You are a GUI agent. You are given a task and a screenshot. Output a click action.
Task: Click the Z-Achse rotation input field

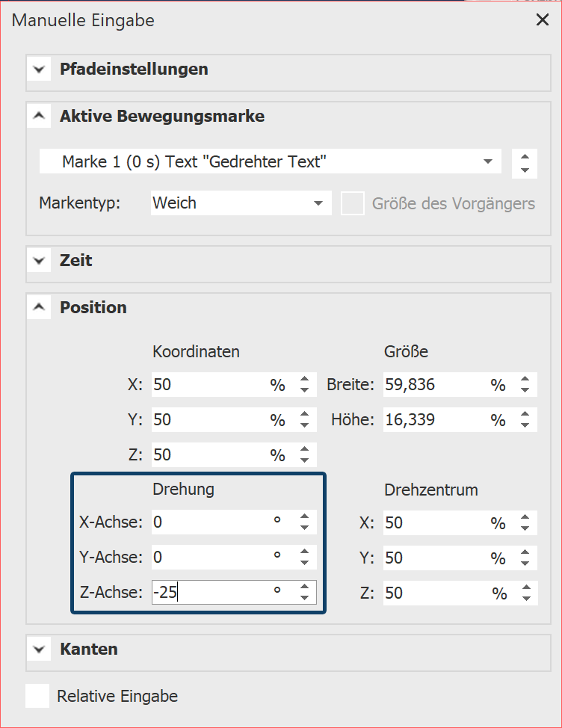209,593
